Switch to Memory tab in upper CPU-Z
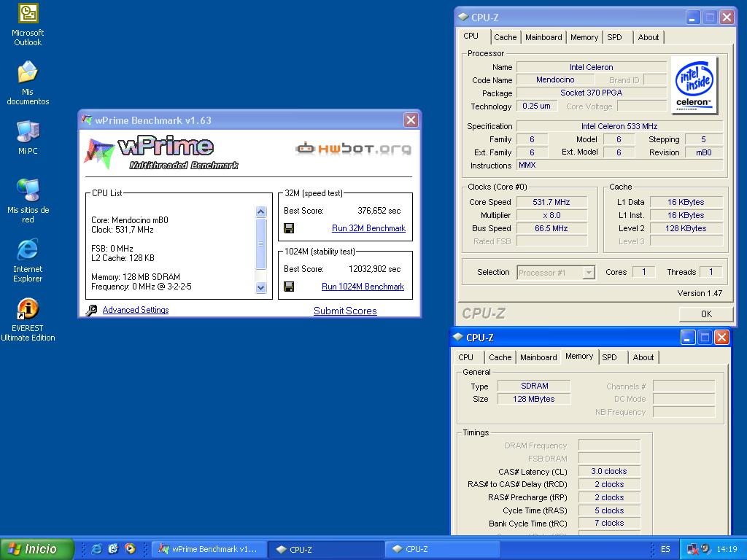 [x=584, y=37]
